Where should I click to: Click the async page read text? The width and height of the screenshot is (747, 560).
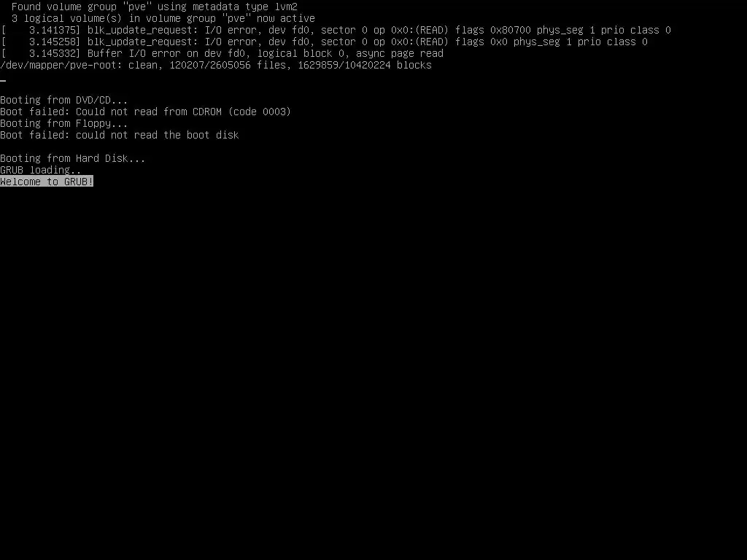pos(400,53)
